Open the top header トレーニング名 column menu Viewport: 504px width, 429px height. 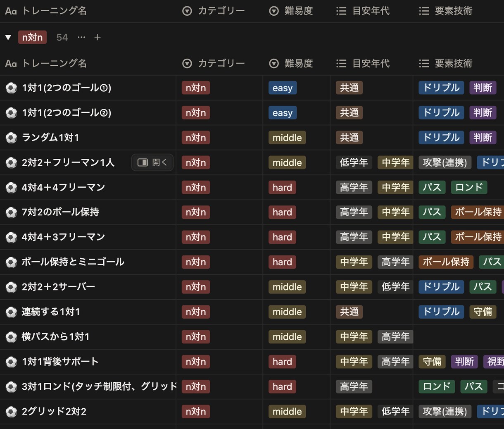point(46,11)
